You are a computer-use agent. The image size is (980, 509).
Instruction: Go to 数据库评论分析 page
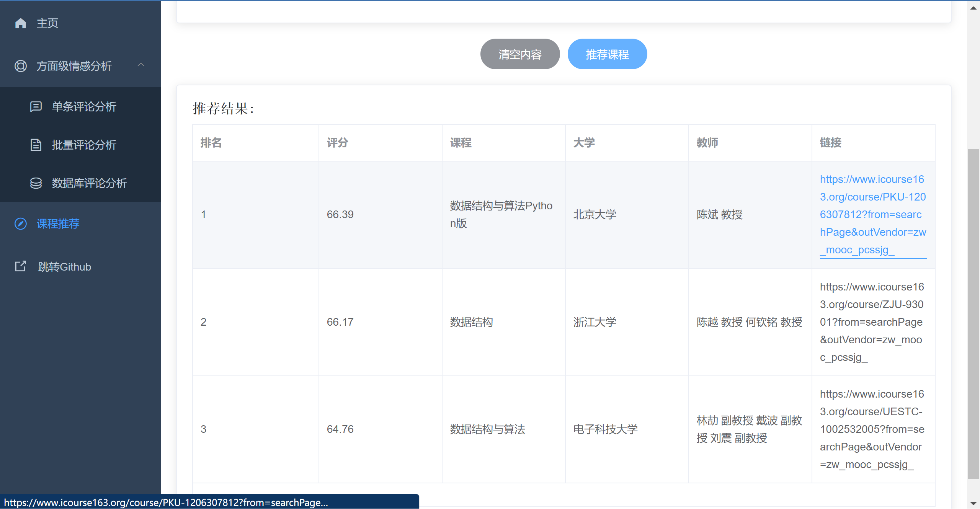pos(89,183)
